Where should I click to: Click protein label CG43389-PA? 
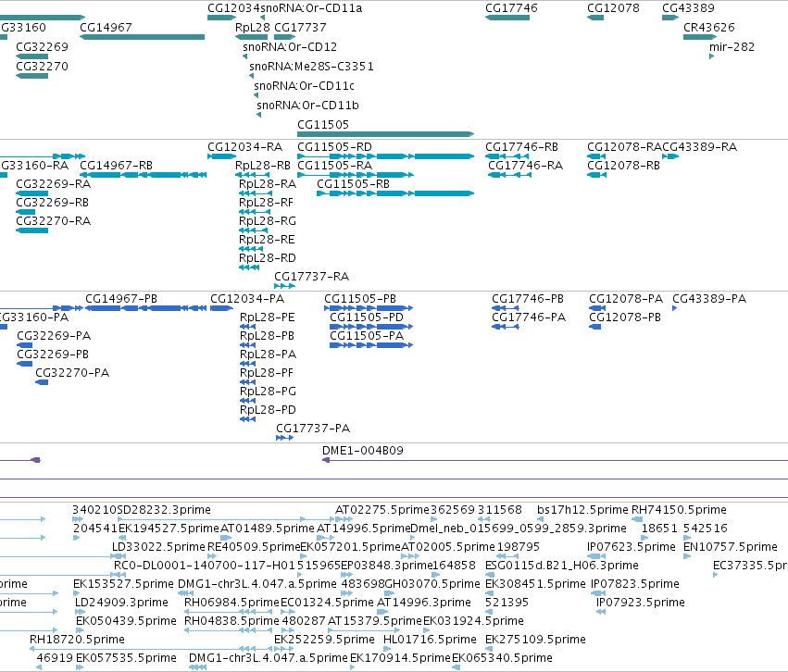(x=709, y=299)
